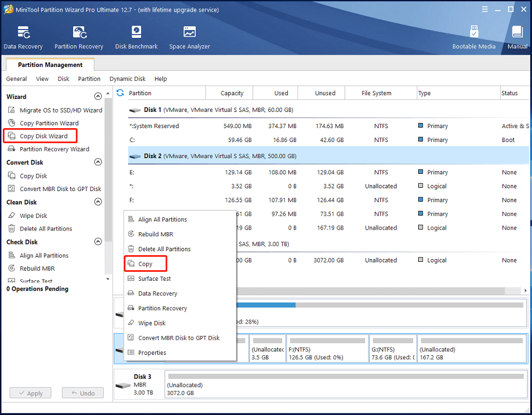This screenshot has height=415, width=532.
Task: Open the Manual
Action: click(517, 37)
